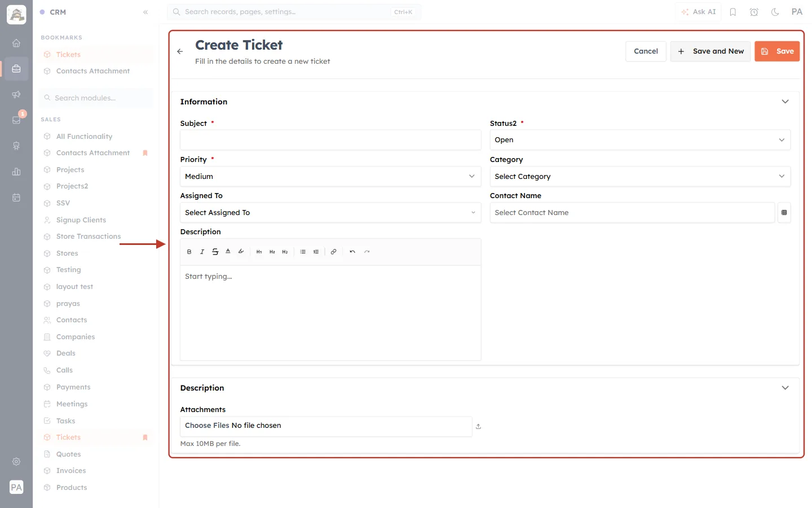812x508 pixels.
Task: Insert a bulleted list
Action: pos(303,252)
